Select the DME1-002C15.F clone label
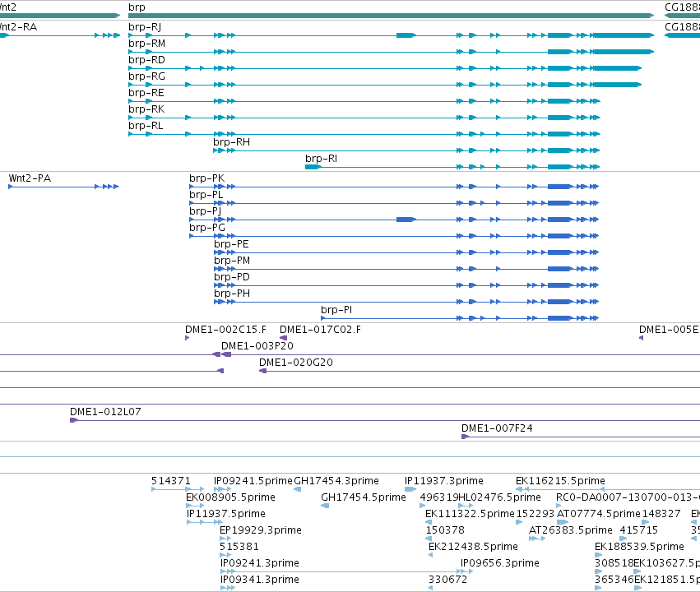Viewport: 700px width, 592px height. point(225,330)
